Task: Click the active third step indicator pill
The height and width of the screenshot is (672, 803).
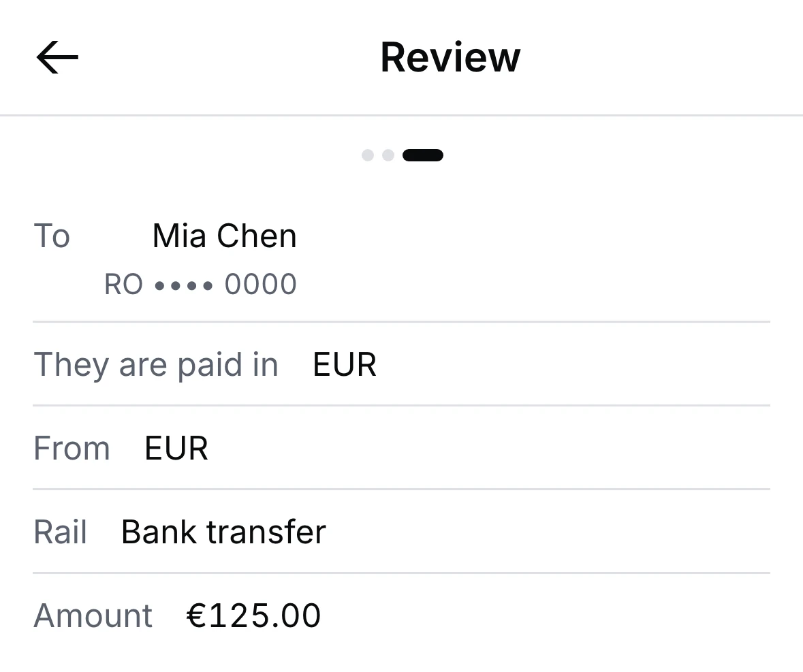Action: tap(423, 155)
